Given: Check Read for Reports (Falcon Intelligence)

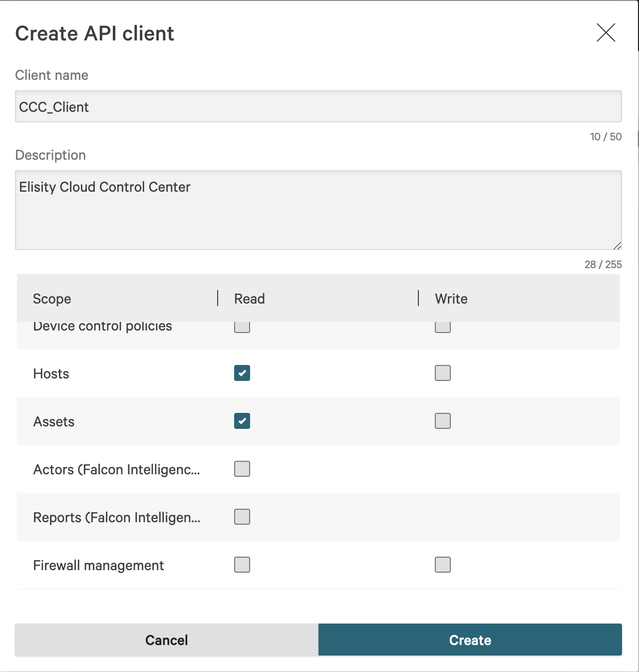Looking at the screenshot, I should click(x=242, y=517).
